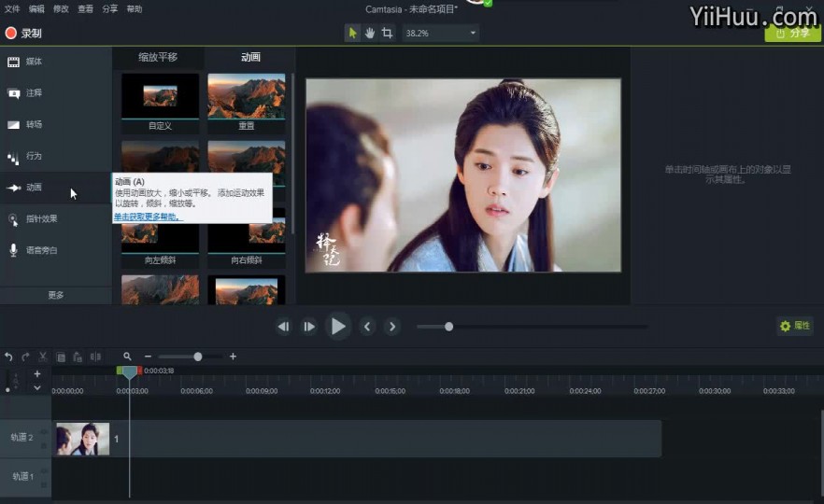Select the arrow pointer edit tool

pos(352,33)
